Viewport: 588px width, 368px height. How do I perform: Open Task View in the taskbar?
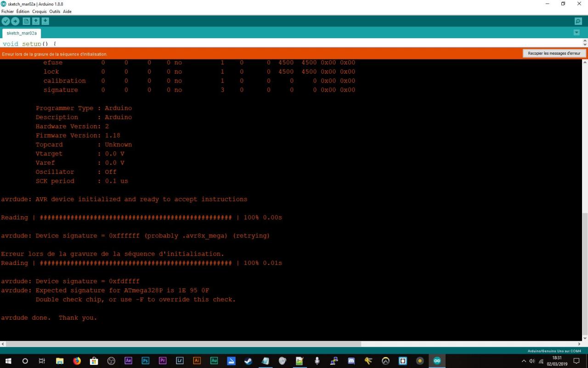(42, 361)
